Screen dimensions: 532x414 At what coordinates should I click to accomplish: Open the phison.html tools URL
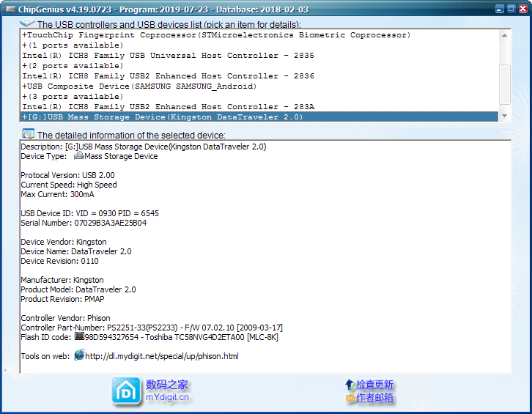click(162, 356)
